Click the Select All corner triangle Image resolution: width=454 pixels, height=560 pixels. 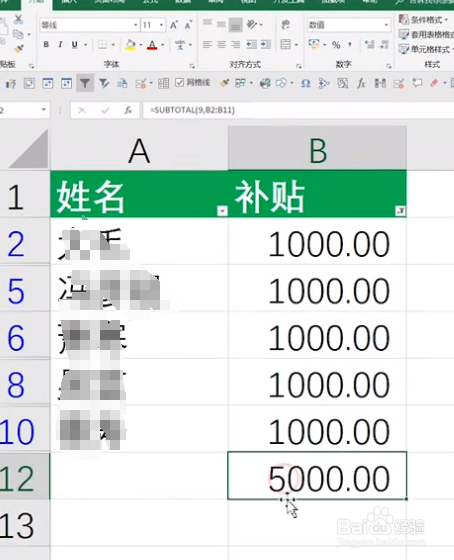[28, 149]
